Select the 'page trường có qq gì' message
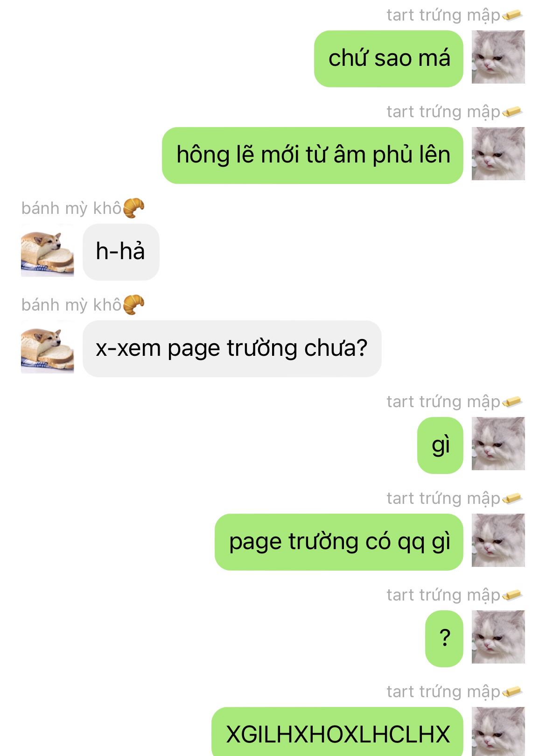This screenshot has height=756, width=546. click(x=339, y=542)
